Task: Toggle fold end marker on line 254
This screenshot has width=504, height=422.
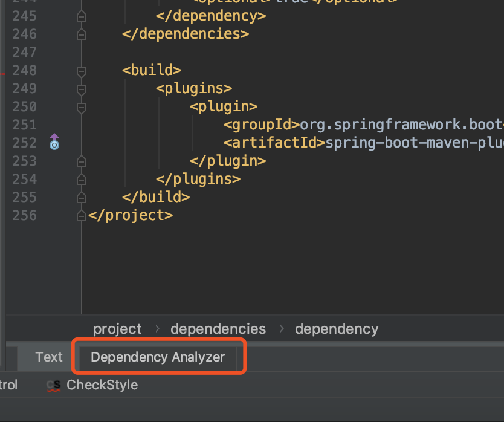Action: pos(82,179)
